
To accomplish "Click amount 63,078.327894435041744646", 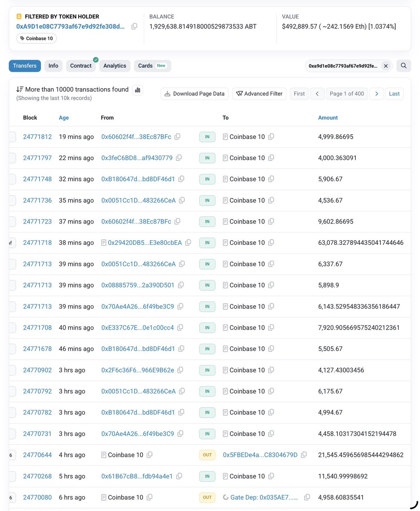I will tap(361, 243).
